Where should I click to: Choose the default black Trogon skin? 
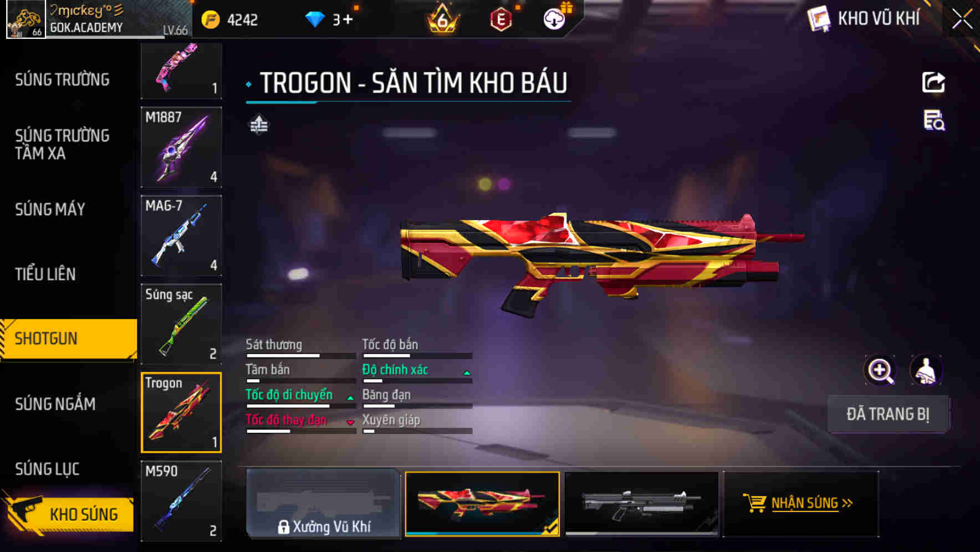641,503
